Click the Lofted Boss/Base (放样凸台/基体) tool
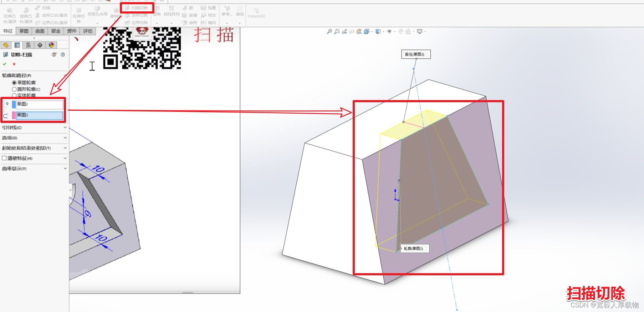Screen dimensions: 644x312 (51, 15)
